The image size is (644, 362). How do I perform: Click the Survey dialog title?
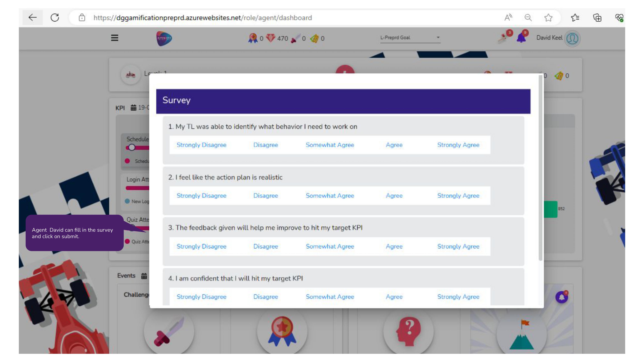pyautogui.click(x=176, y=100)
